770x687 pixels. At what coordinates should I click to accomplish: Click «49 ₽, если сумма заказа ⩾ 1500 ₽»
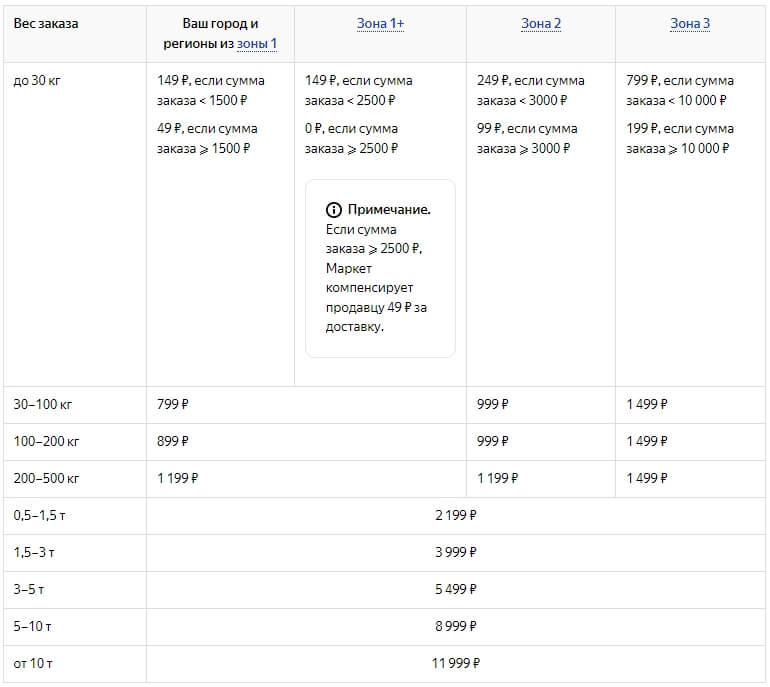click(207, 138)
